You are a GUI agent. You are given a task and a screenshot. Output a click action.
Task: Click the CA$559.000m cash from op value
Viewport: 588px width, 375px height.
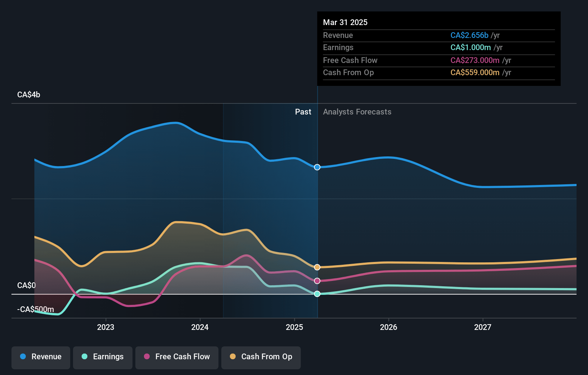pos(475,73)
